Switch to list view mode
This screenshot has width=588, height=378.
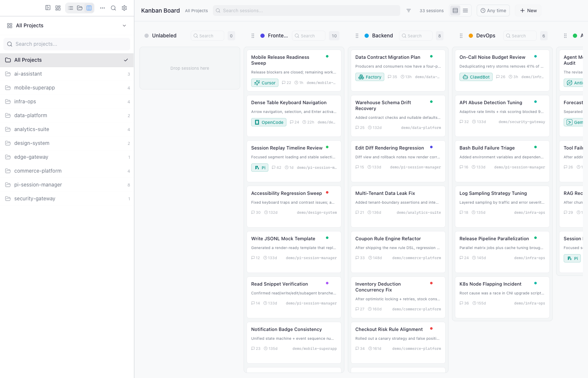[71, 8]
